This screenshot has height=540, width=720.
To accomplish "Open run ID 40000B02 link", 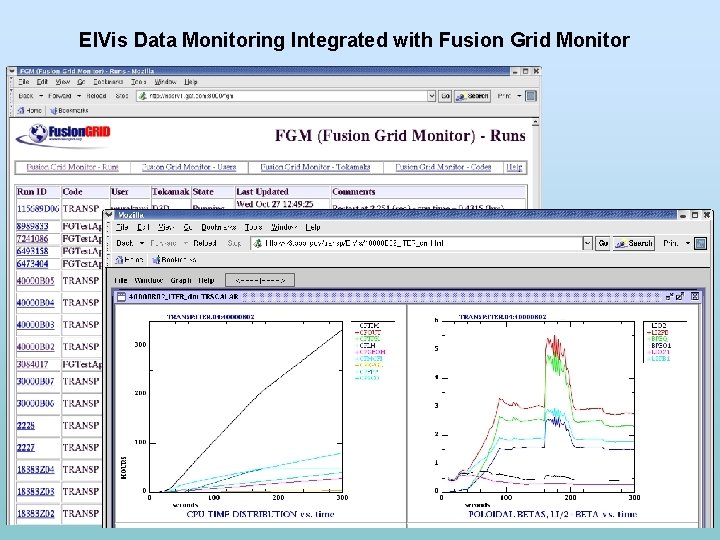I will [35, 347].
